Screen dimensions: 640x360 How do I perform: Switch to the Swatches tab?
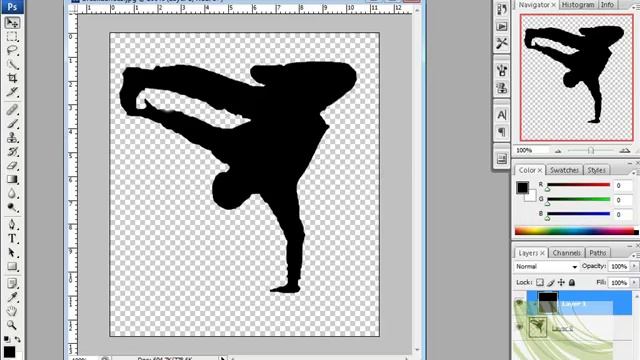(x=564, y=170)
